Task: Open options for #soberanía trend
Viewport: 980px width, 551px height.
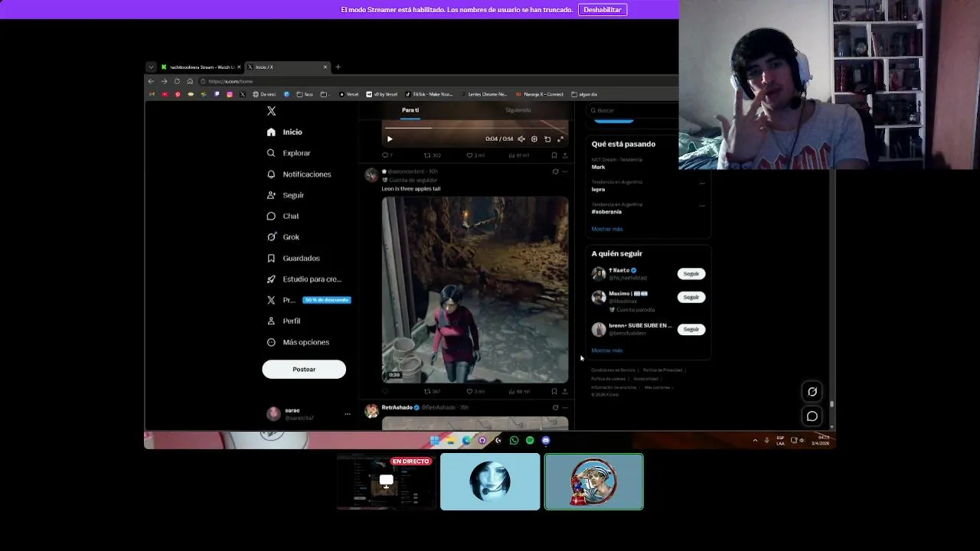Action: [701, 205]
